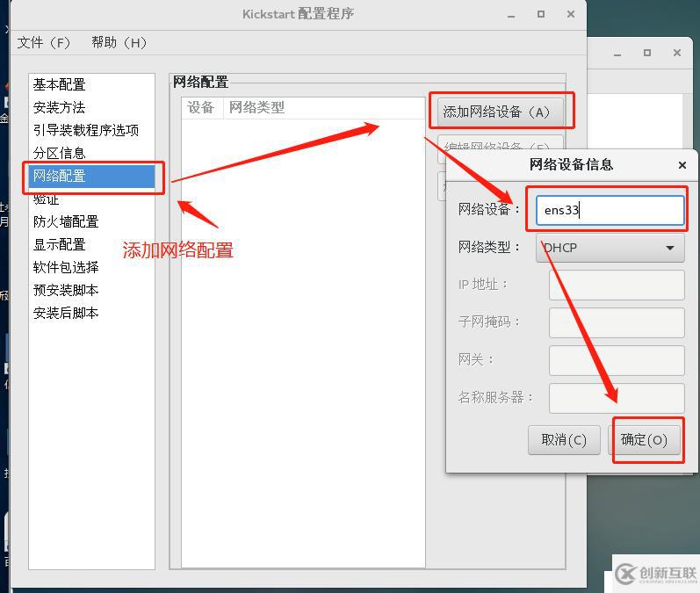Confirm with the 确定(O) button

(644, 440)
